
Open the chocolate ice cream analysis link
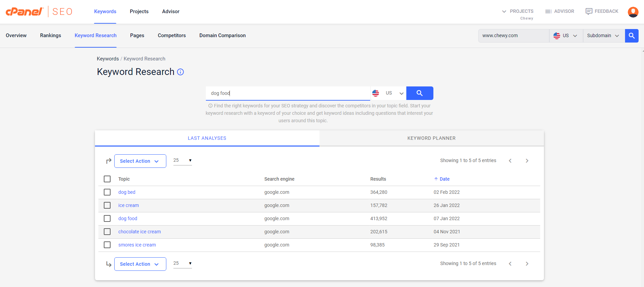(140, 232)
